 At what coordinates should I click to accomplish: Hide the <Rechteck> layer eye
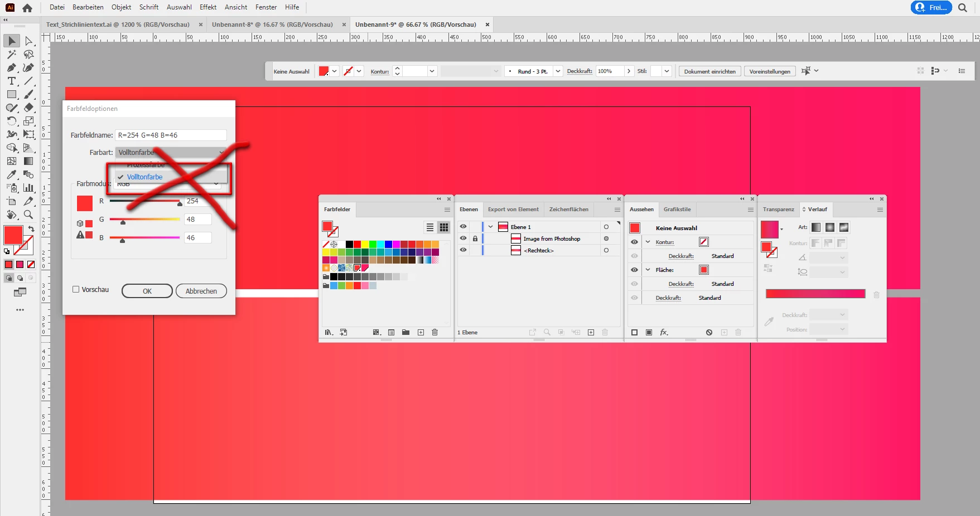point(463,250)
